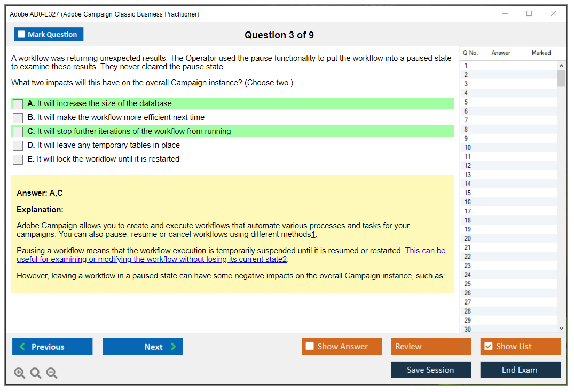Select checkbox for option D temporary tables

18,146
